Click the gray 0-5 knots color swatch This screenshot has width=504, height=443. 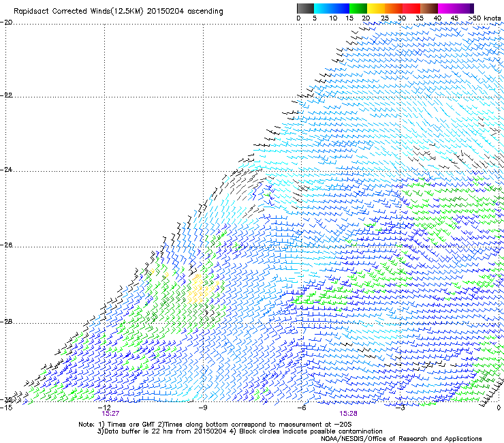[305, 8]
